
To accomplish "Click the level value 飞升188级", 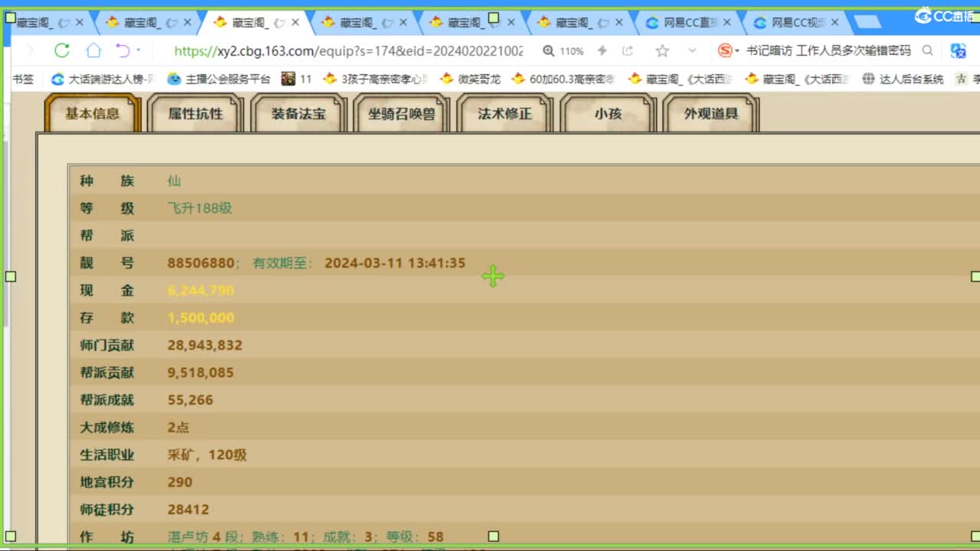I will [x=200, y=208].
